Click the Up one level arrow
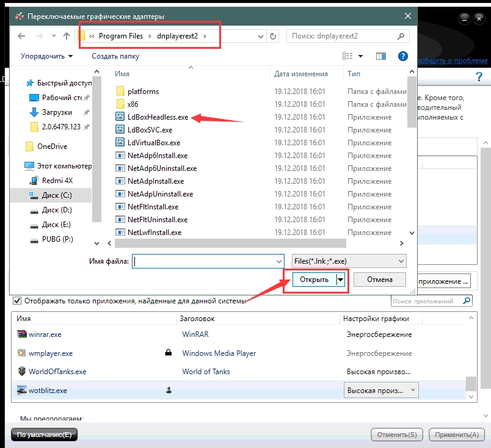491x448 pixels. 66,36
